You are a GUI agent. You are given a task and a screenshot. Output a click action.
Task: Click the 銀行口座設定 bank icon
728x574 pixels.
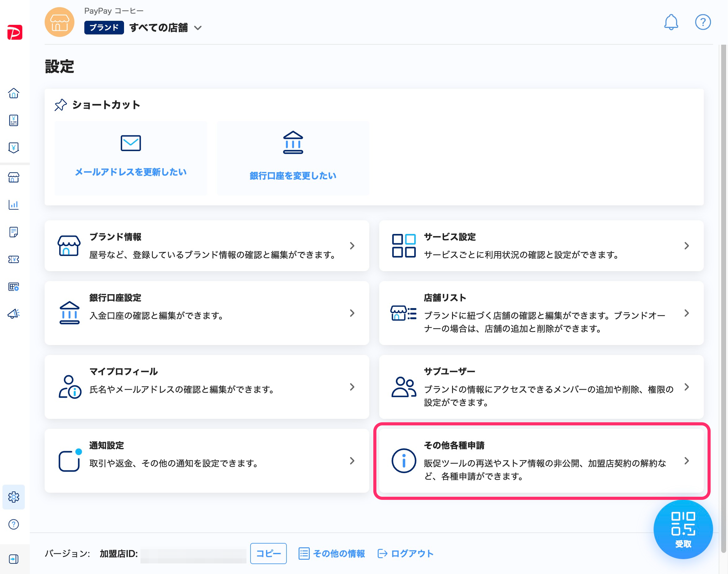[x=69, y=312]
